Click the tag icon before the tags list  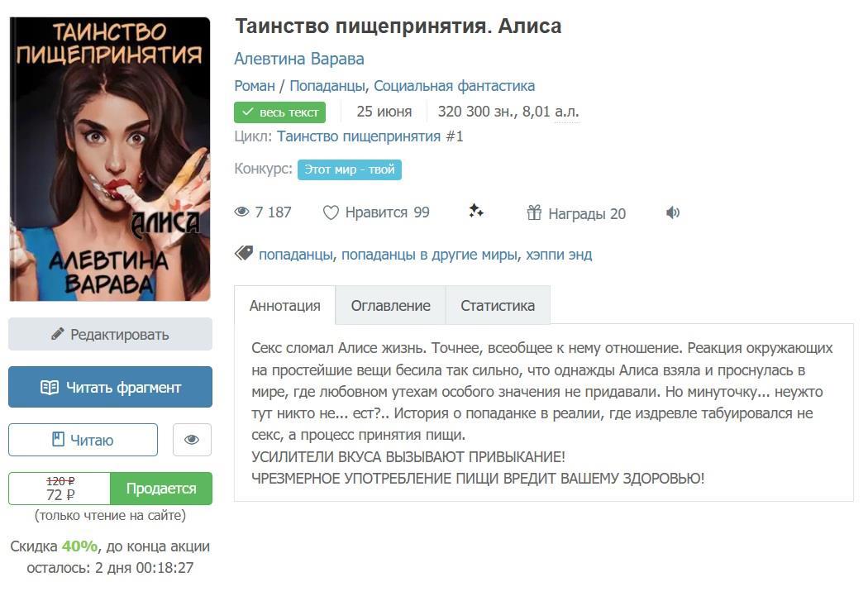pyautogui.click(x=244, y=254)
